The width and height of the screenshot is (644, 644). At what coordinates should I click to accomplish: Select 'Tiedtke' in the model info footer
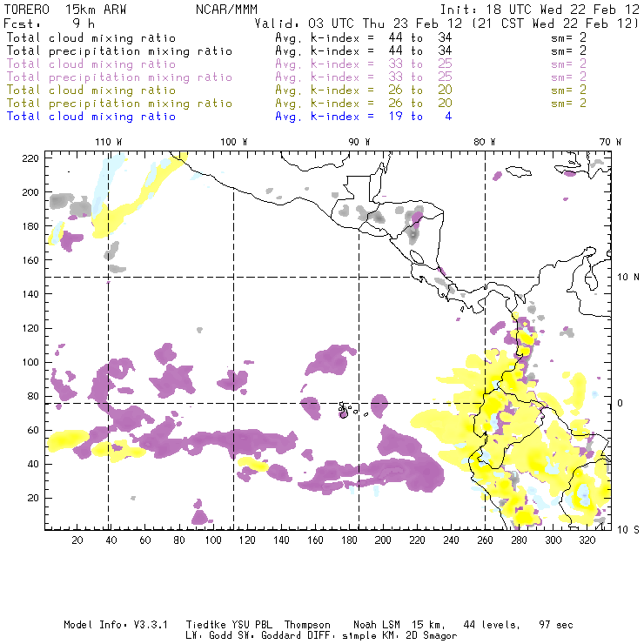pyautogui.click(x=205, y=625)
